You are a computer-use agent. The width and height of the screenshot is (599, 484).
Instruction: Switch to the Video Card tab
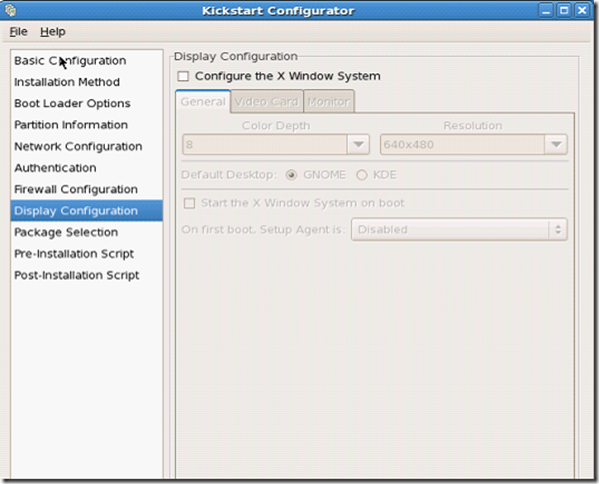267,102
